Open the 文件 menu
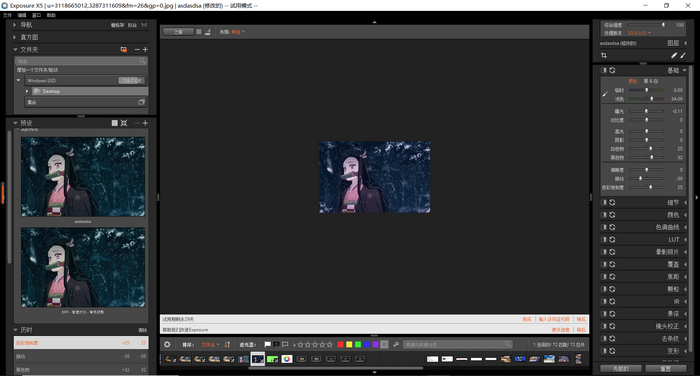Viewport: 700px width, 376px height. [7, 15]
